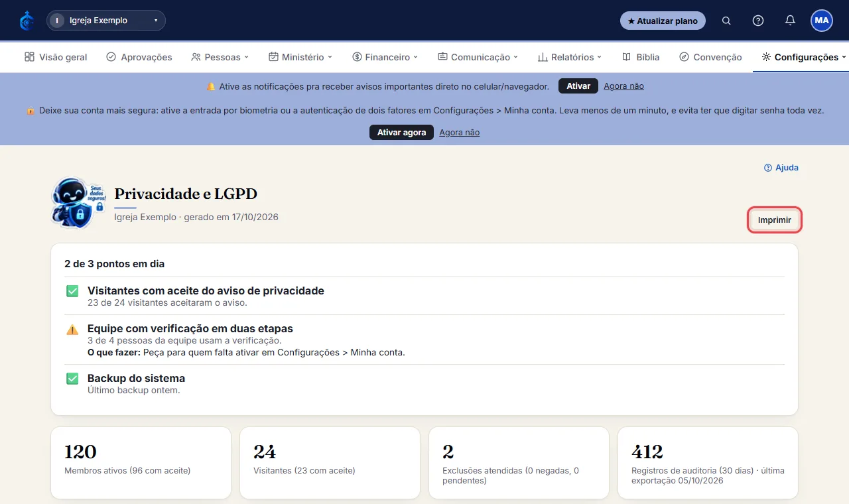Click the 412 Registros de auditoria card
Screen dimensions: 849x504
[x=708, y=463]
